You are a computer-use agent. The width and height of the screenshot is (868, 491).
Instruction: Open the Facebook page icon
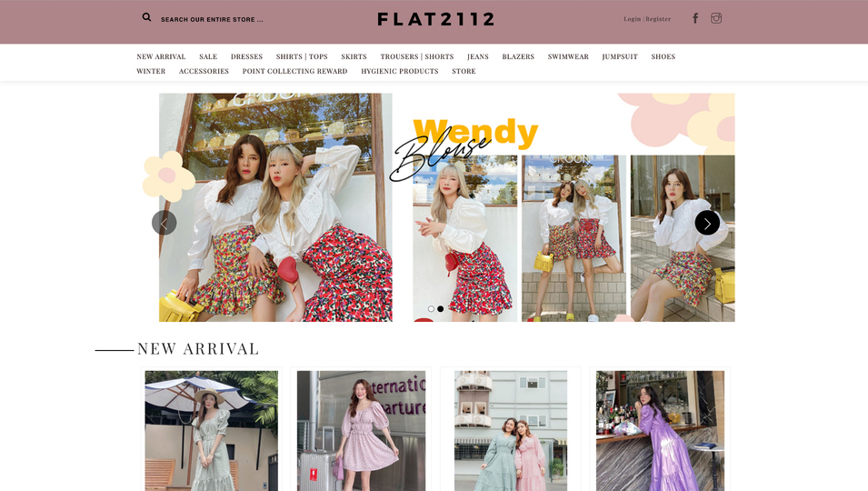point(695,18)
